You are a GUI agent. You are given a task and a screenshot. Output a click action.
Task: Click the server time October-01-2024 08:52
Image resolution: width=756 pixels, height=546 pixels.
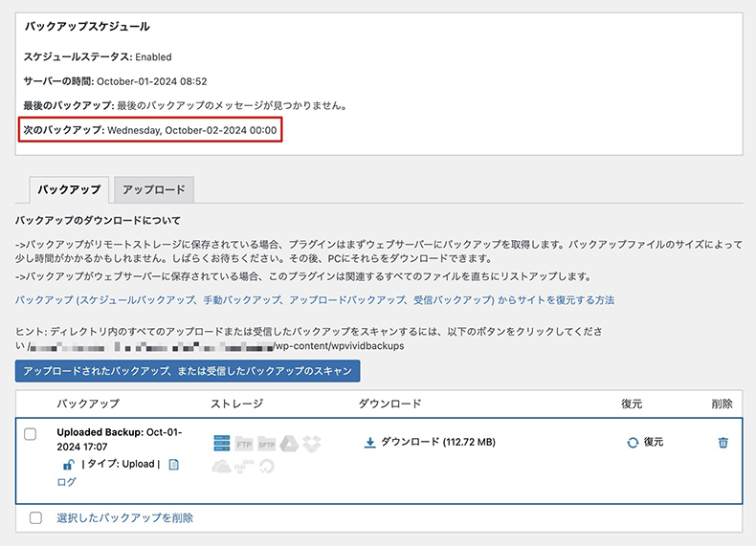pyautogui.click(x=152, y=81)
